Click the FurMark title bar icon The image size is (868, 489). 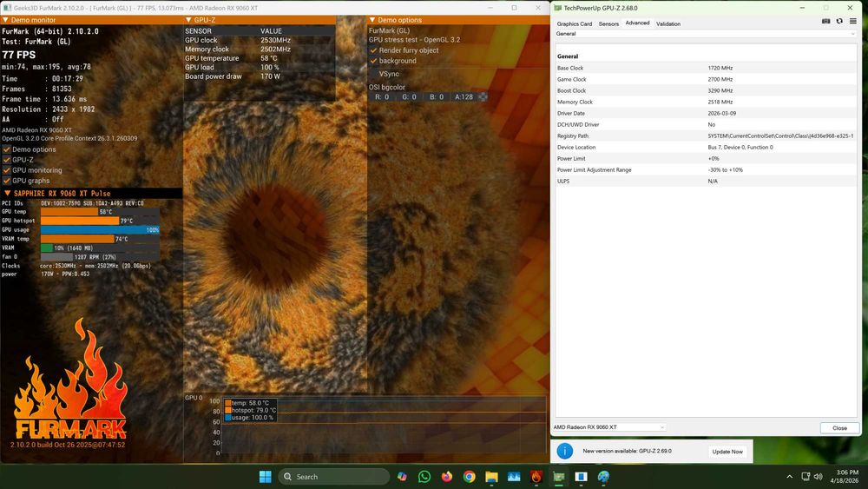point(7,8)
